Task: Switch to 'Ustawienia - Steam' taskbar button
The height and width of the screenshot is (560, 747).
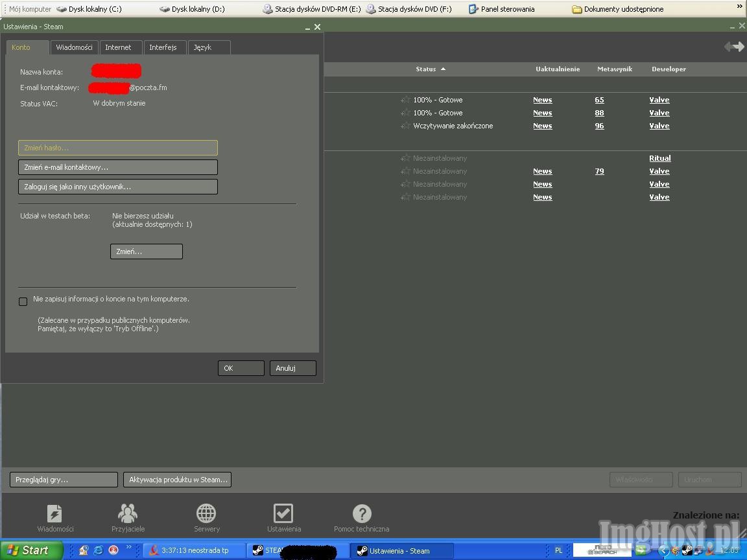Action: point(401,551)
